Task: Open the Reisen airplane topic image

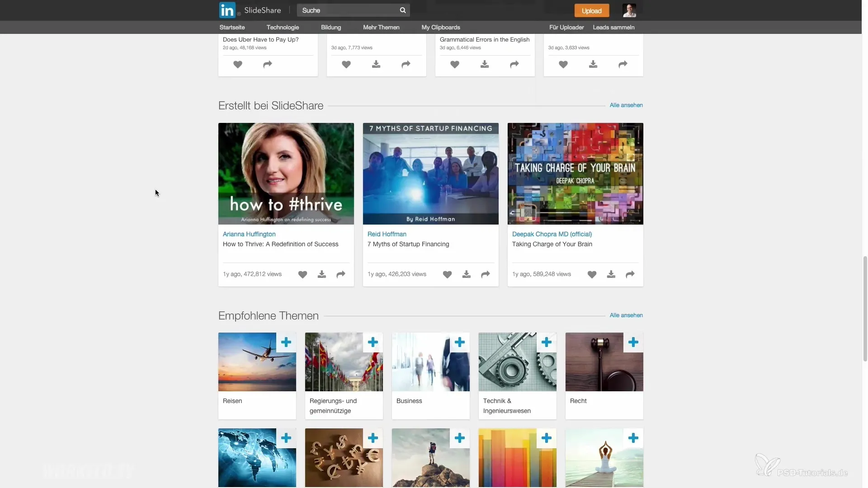Action: (257, 362)
